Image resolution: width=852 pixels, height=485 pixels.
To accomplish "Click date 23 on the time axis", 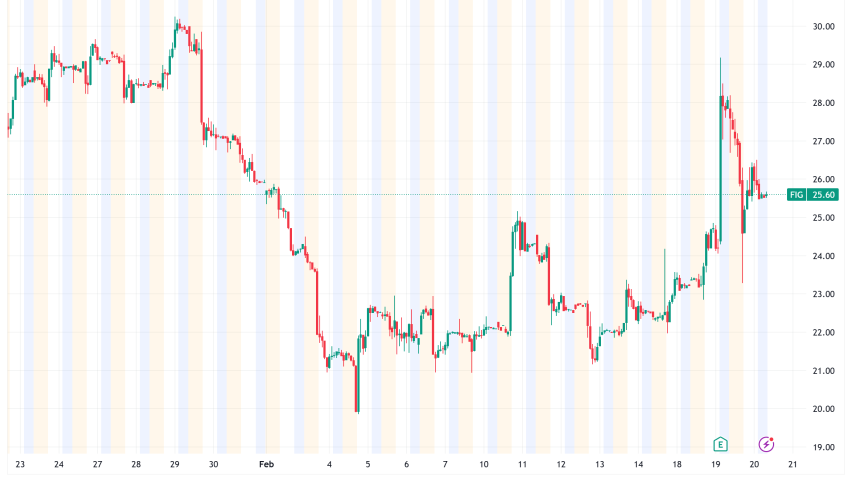I will pyautogui.click(x=20, y=465).
